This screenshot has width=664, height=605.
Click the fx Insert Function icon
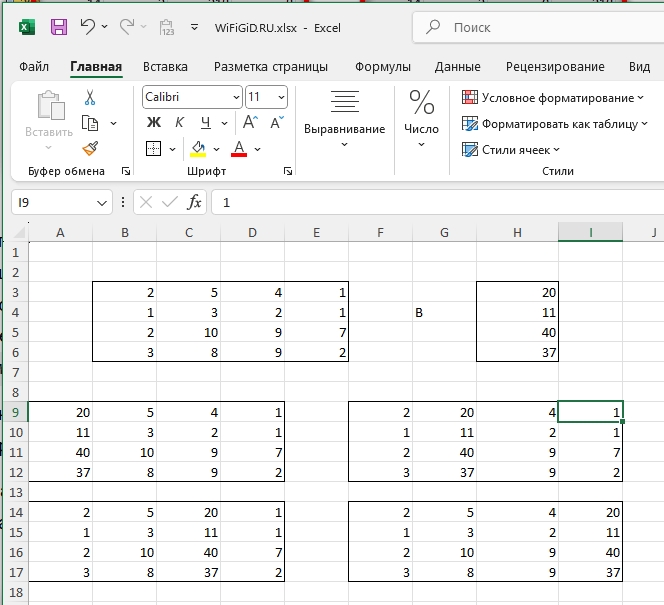pyautogui.click(x=194, y=202)
